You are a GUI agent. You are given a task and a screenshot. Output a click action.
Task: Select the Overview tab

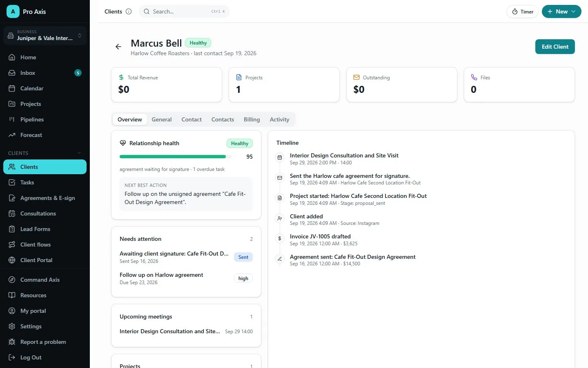coord(130,119)
